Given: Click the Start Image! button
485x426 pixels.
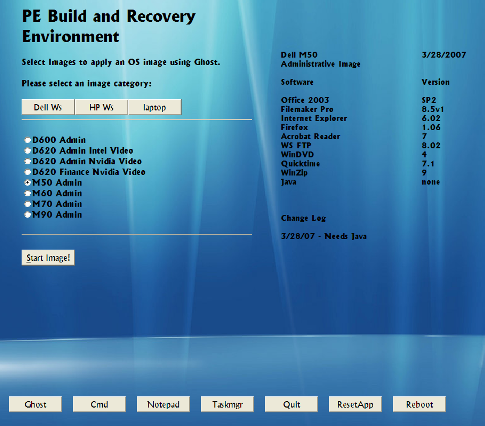Looking at the screenshot, I should tap(48, 258).
